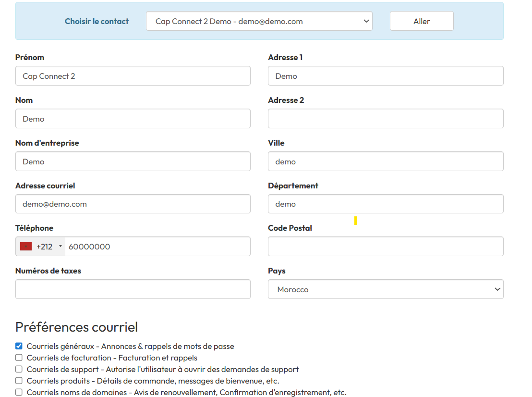Focus the Adresse courriel input

pos(133,204)
